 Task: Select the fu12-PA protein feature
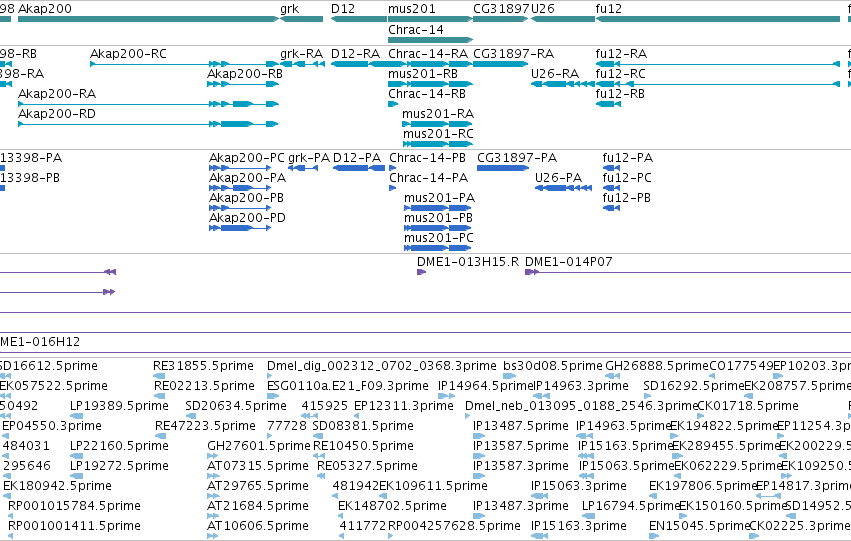(x=612, y=168)
